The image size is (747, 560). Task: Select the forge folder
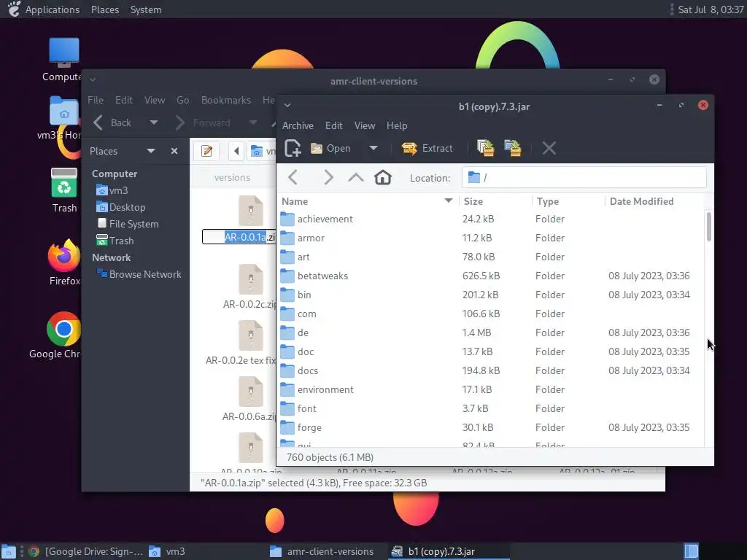[x=491, y=427]
